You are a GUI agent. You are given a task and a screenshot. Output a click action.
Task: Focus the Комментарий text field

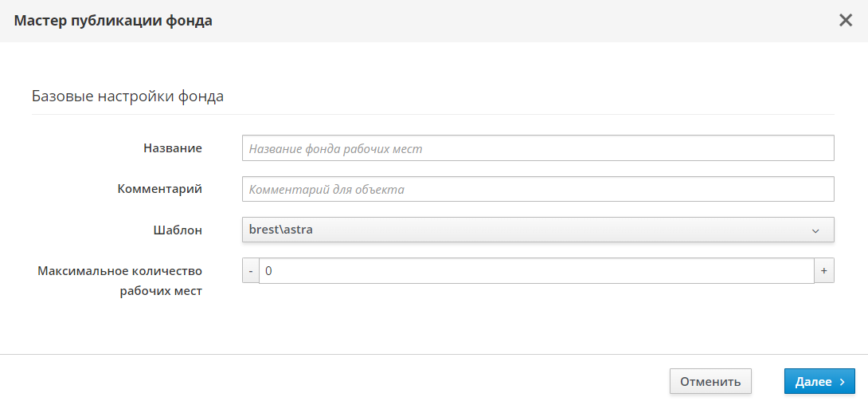coord(538,190)
